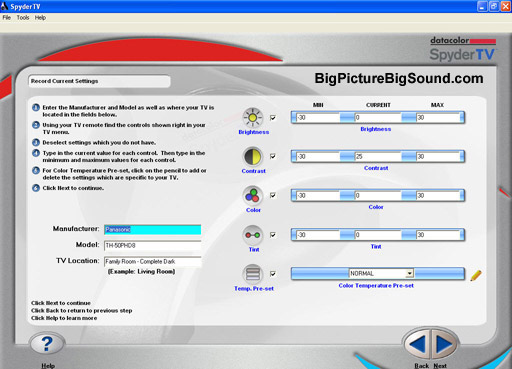Click the Color MIN value field

click(x=318, y=196)
